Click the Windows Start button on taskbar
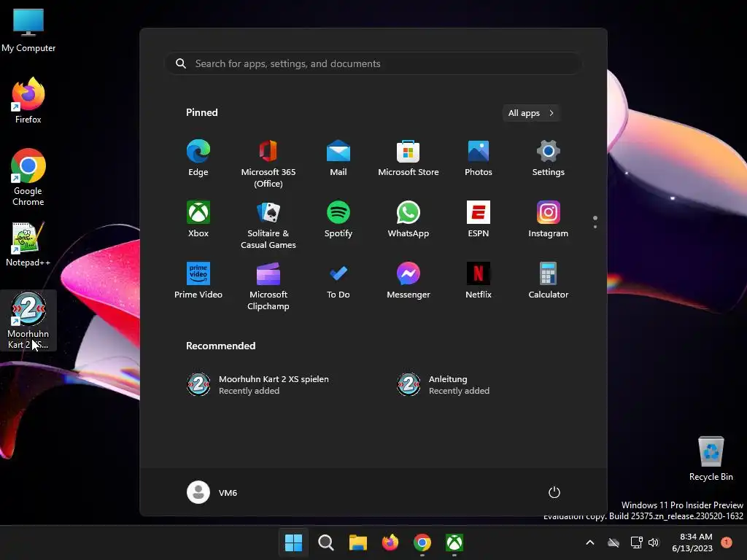 coord(293,542)
